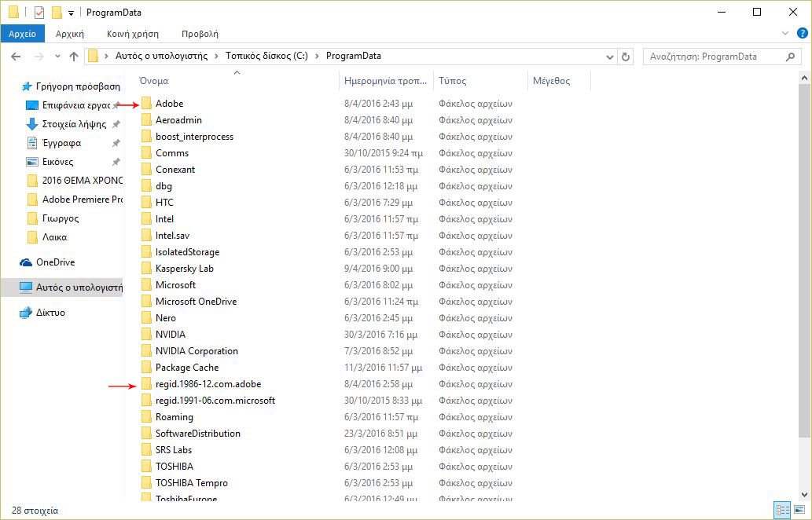812x520 pixels.
Task: Sort by the Ημερομηνία τροποποίησης column
Action: coord(386,81)
